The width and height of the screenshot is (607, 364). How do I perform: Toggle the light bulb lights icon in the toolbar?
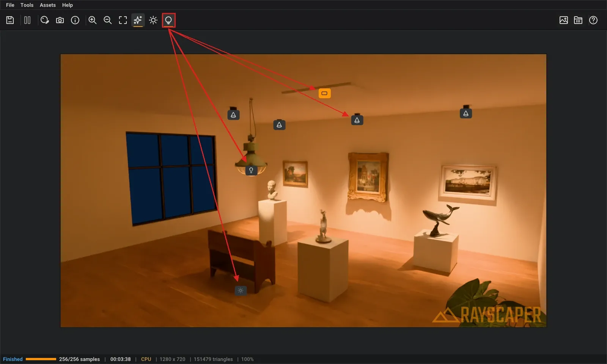click(x=168, y=20)
